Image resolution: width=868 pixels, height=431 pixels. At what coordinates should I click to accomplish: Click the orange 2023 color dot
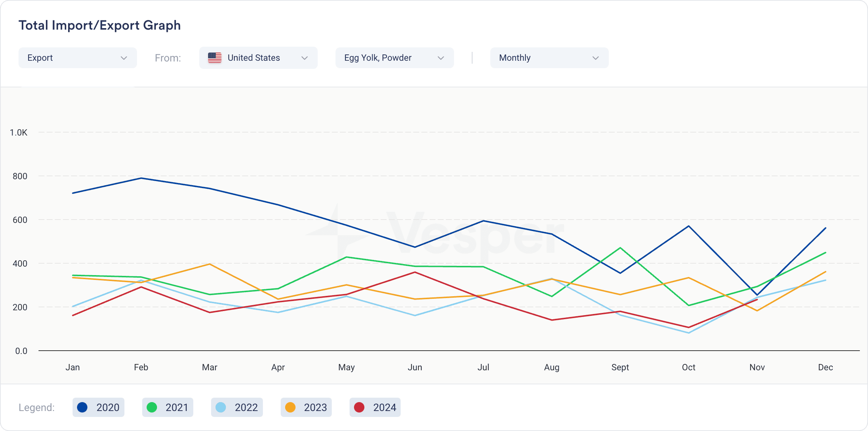(290, 407)
